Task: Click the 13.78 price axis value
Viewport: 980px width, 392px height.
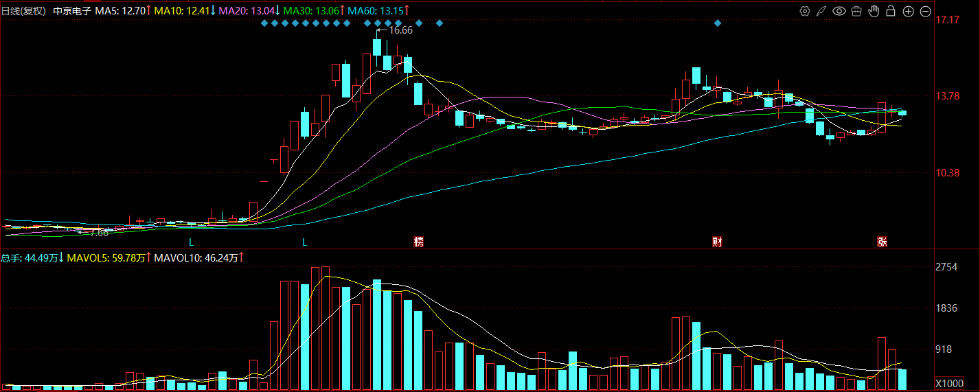Action: 948,96
